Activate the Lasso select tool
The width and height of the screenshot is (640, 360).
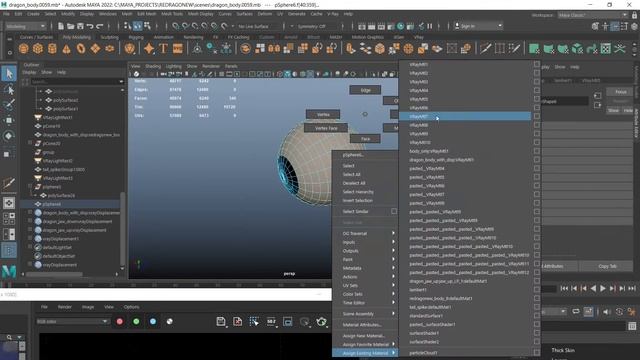(9, 89)
